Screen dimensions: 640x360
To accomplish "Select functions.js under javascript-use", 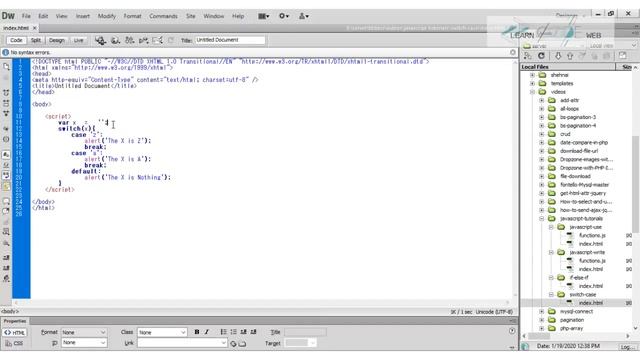I will [x=592, y=236].
